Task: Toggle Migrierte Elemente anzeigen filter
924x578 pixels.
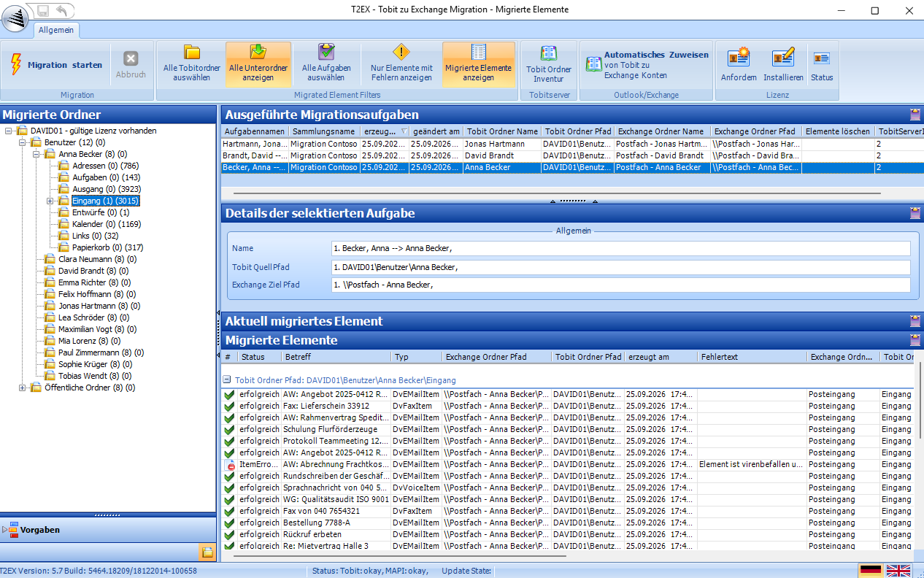Action: [478, 65]
